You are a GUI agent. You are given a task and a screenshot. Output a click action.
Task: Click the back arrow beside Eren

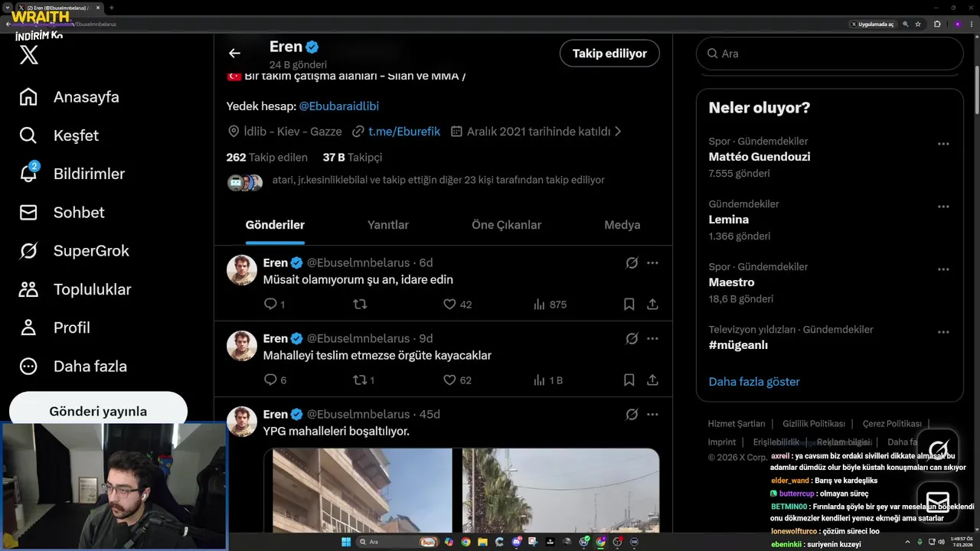click(234, 54)
